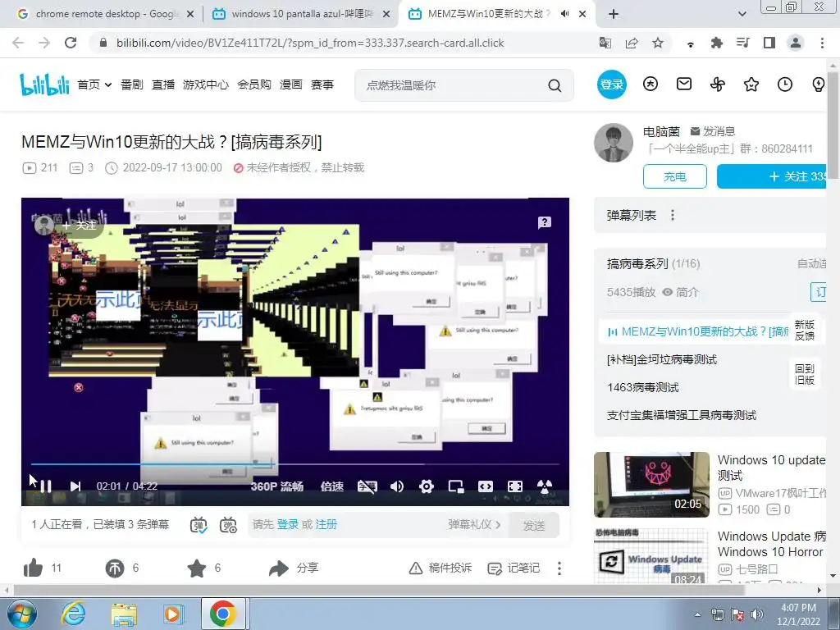Select playlist item 1463病毒测试
This screenshot has height=630, width=840.
point(643,387)
